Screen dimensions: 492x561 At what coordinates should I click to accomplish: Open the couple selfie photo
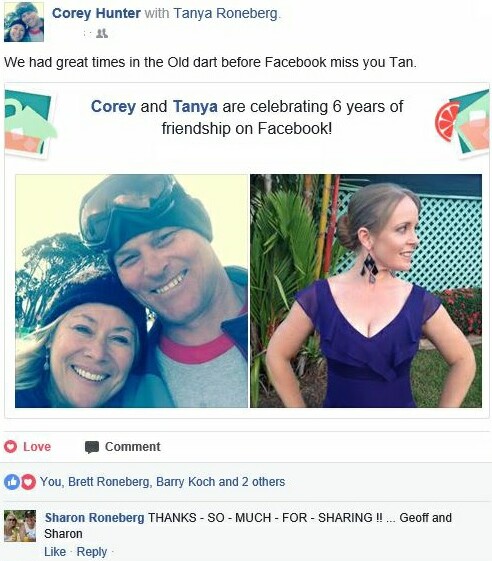pos(131,291)
